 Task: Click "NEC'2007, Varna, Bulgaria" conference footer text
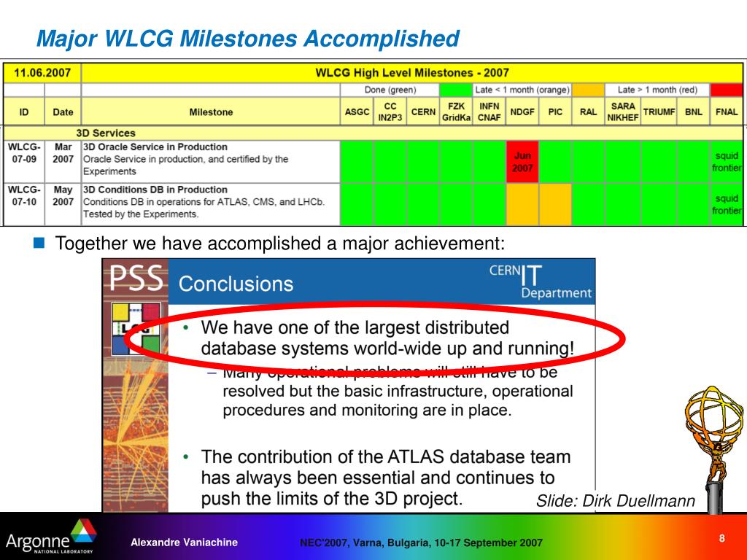(x=421, y=542)
